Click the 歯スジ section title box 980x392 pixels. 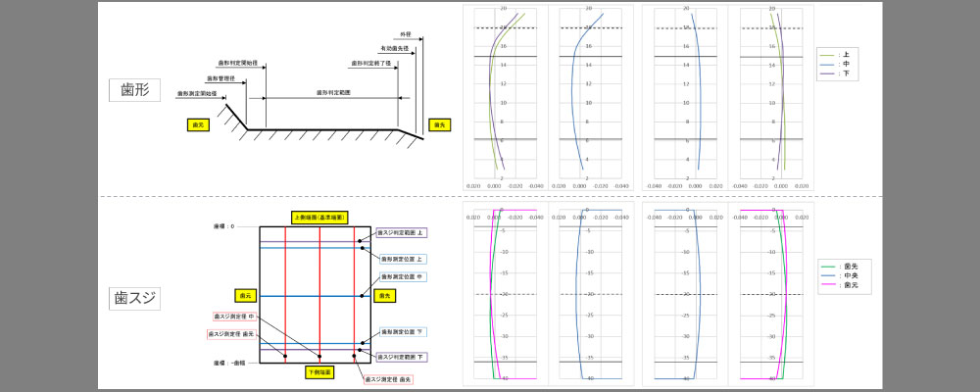tap(134, 299)
